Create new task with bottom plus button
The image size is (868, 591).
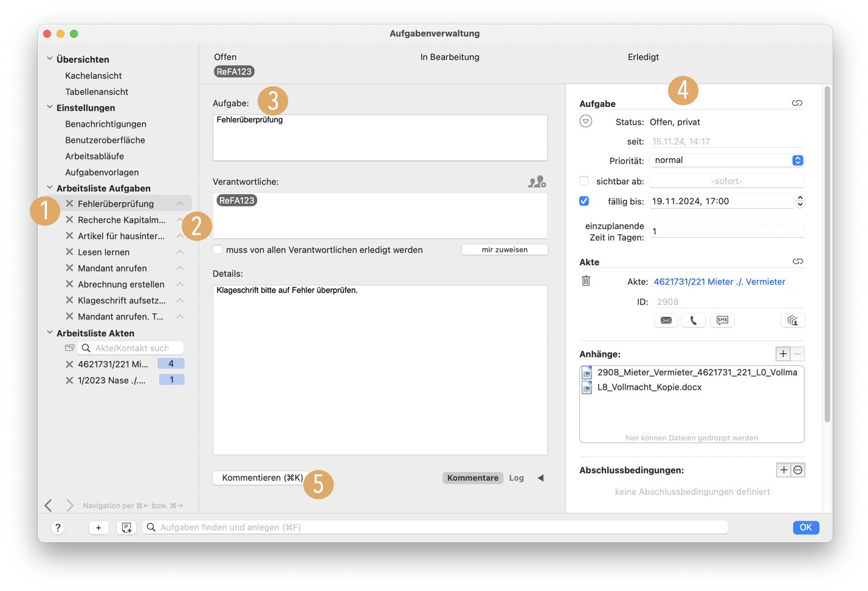point(98,528)
